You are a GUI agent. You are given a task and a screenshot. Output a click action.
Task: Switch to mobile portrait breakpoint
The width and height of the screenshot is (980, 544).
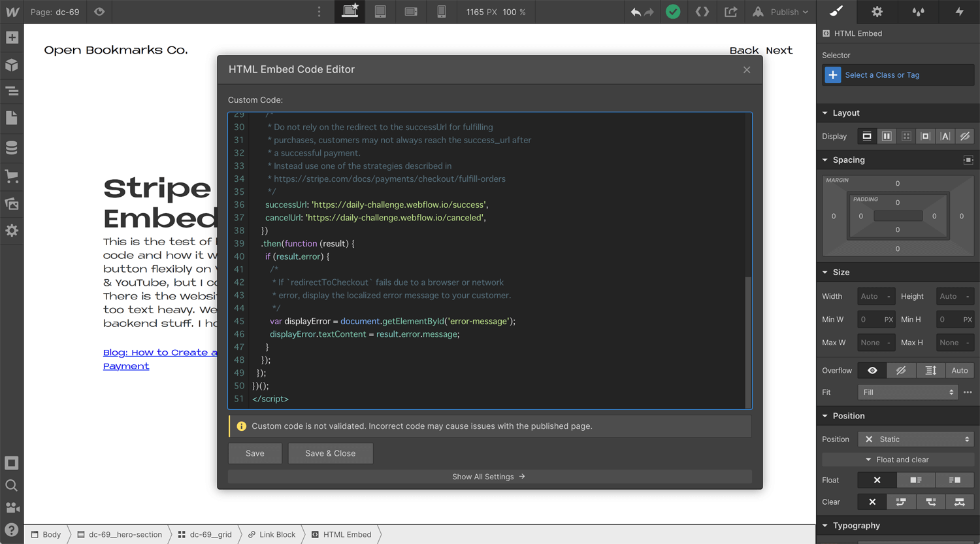(x=442, y=12)
